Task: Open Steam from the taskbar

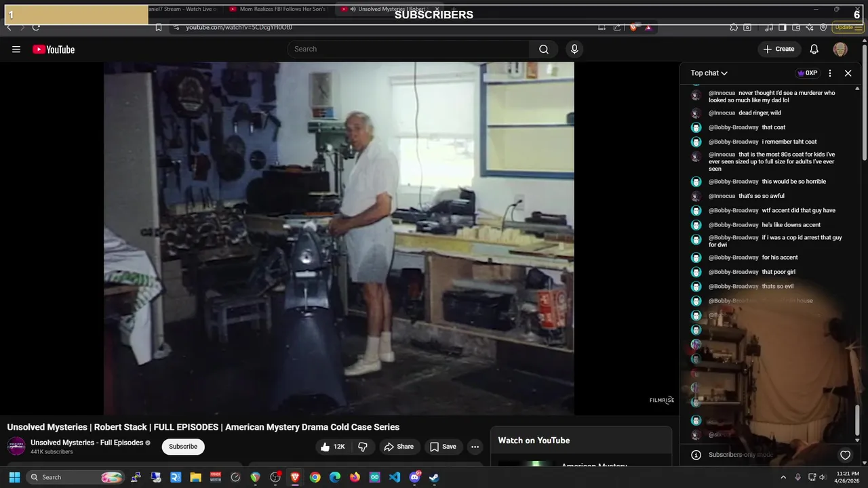Action: pos(434,477)
